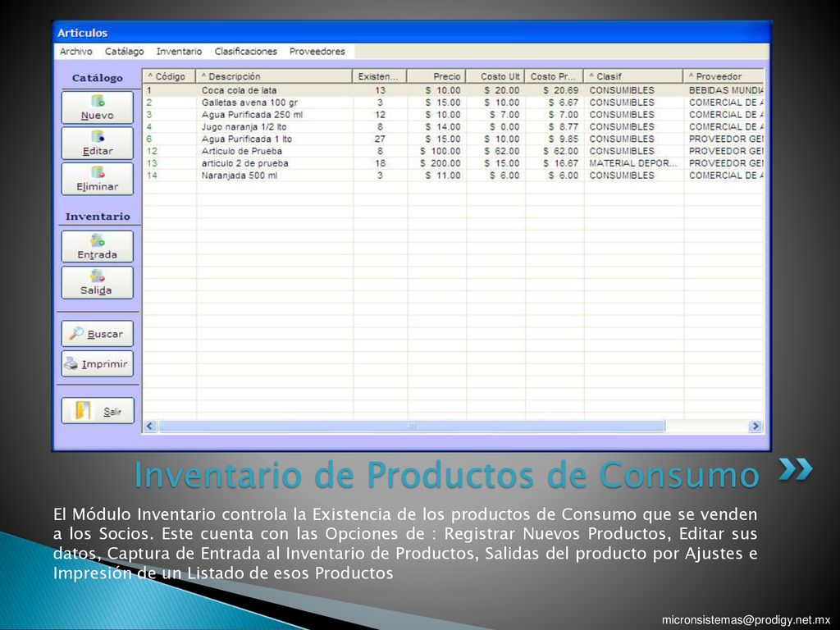Select the row Agua Purificada 250 ml
The image size is (840, 630).
click(x=453, y=115)
